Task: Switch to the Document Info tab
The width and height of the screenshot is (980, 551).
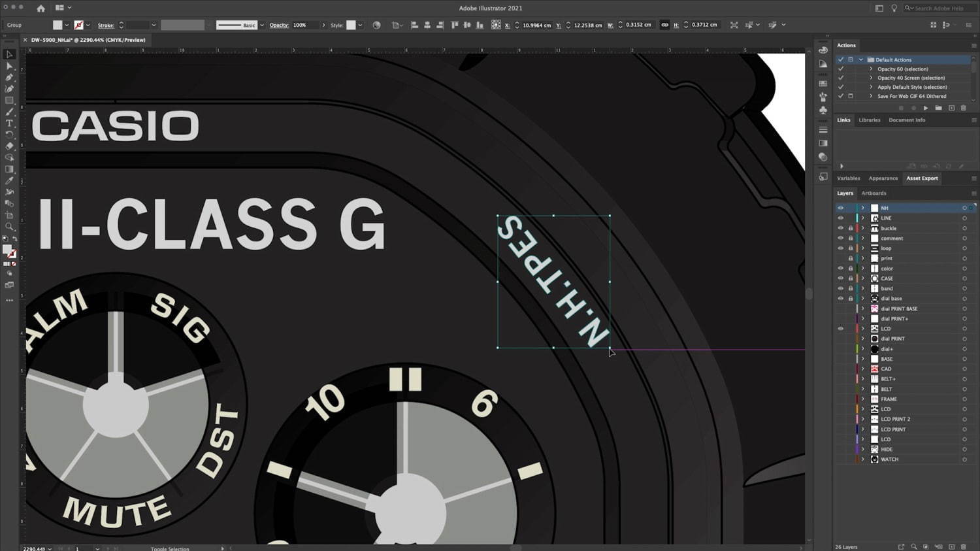Action: click(x=907, y=120)
